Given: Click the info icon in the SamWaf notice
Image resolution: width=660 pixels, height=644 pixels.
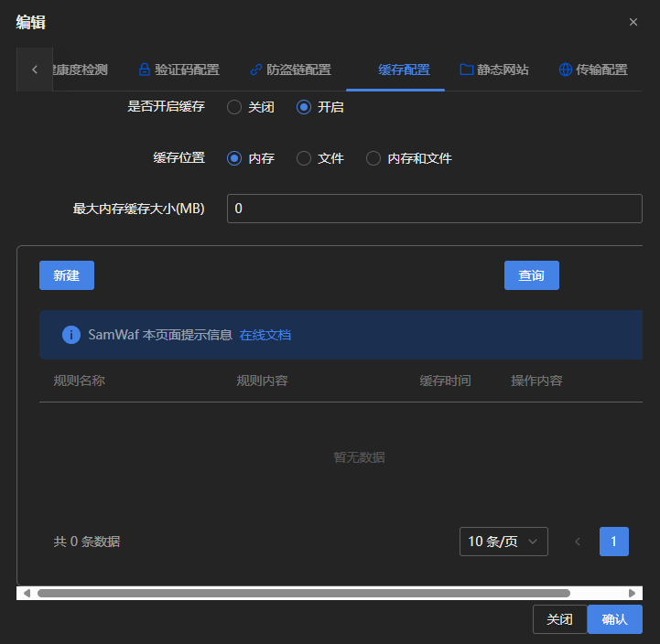Looking at the screenshot, I should [x=71, y=335].
